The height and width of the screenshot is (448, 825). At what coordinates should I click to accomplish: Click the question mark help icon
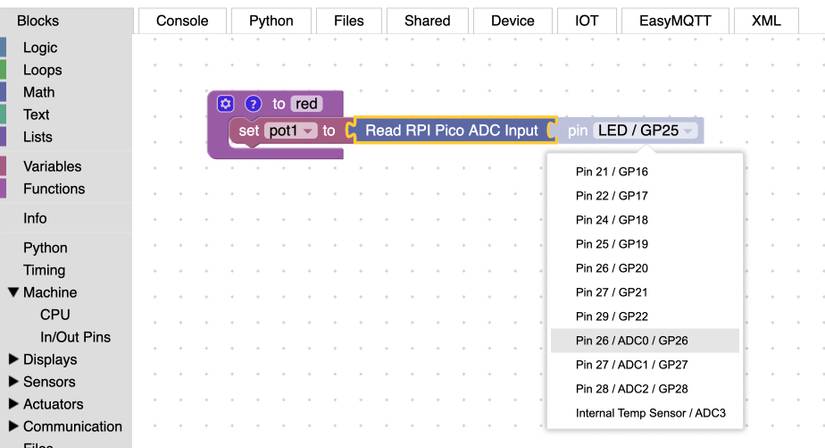click(253, 104)
